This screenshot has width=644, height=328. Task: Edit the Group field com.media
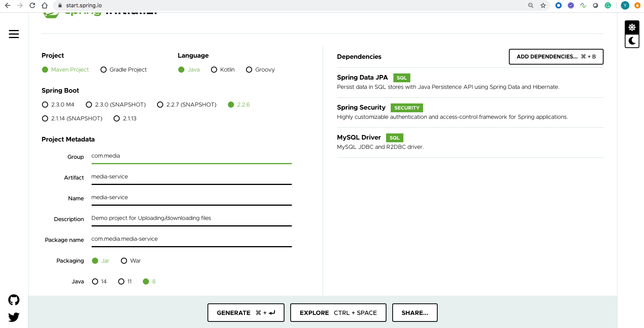pos(191,156)
